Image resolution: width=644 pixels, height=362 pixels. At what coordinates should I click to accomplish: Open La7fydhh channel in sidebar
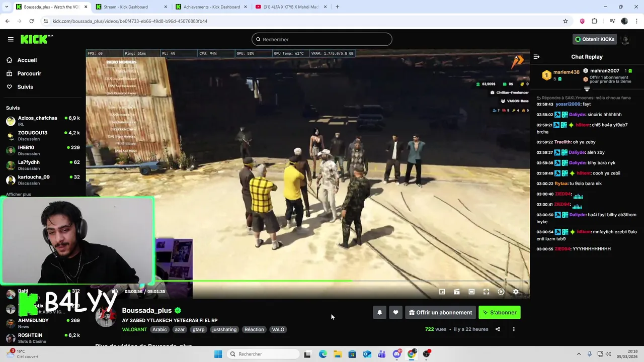[43, 165]
